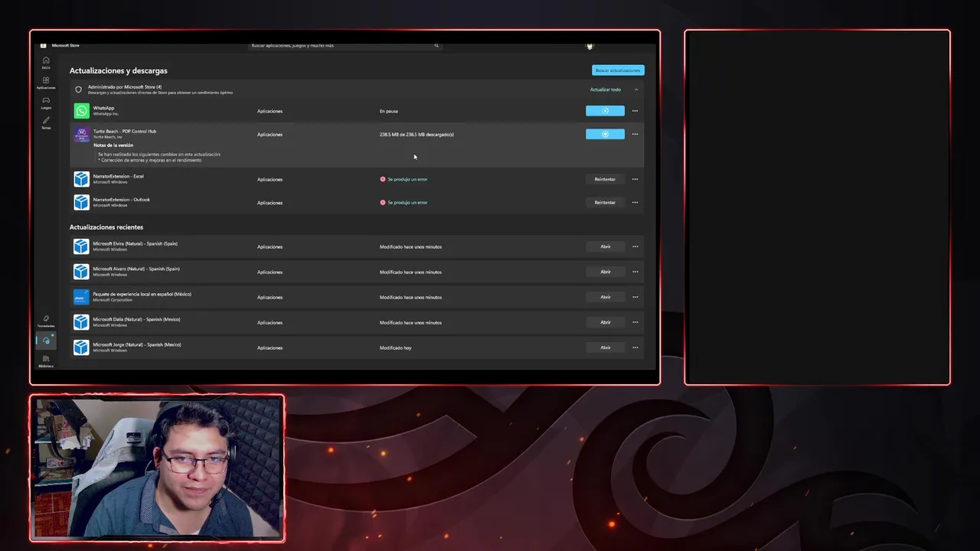This screenshot has height=551, width=980.
Task: Click the webcam overlay thumbnail
Action: [157, 468]
